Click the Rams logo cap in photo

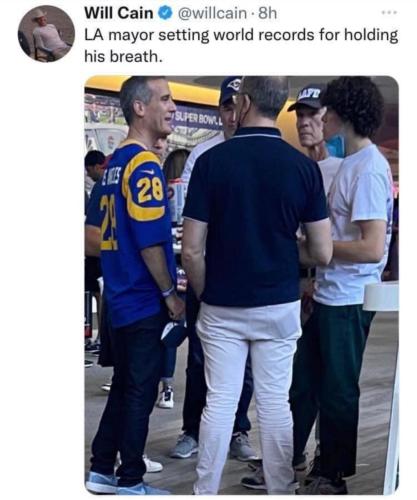coord(230,89)
